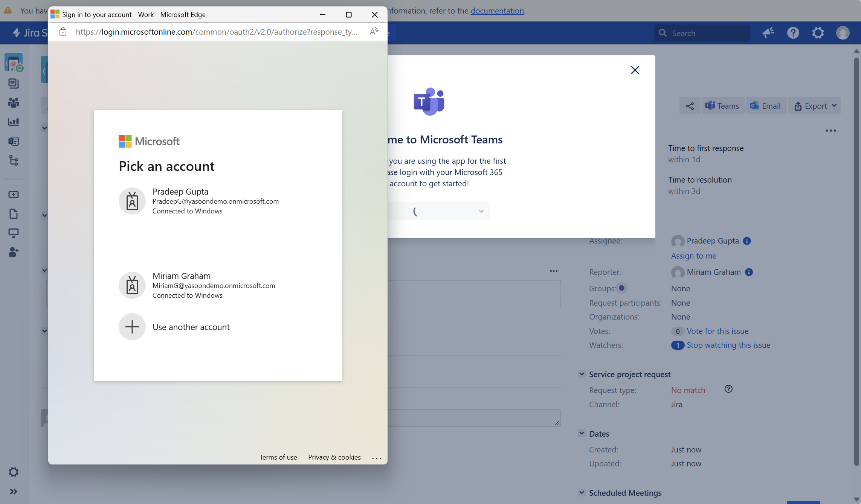Click Use another account option

[191, 327]
